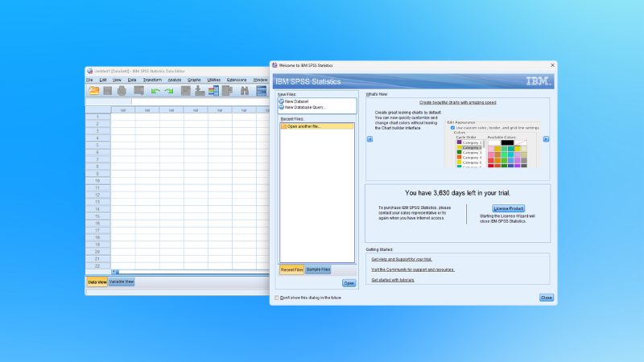Open the Extensions menu
Viewport: 644px width, 362px height.
pyautogui.click(x=237, y=80)
